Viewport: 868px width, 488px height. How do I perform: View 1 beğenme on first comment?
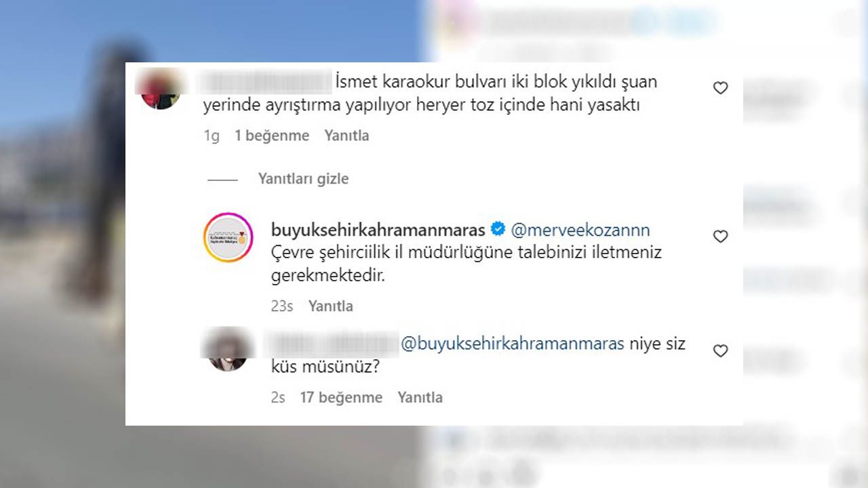tap(272, 136)
